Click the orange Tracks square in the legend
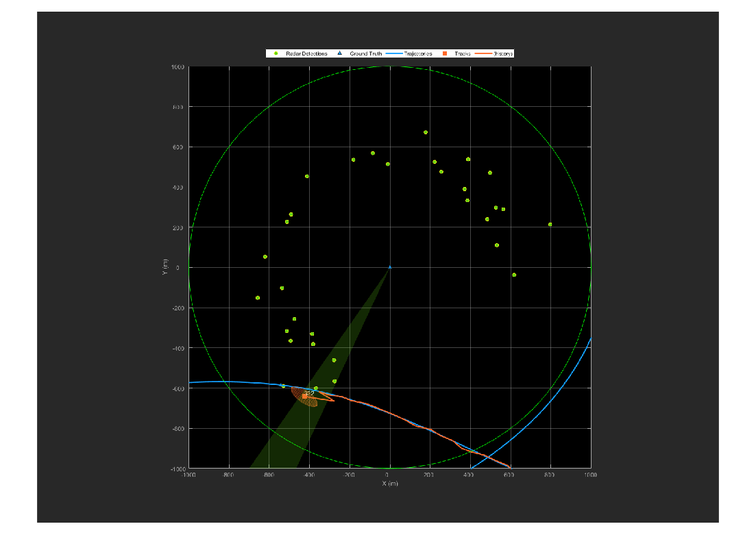 (445, 53)
